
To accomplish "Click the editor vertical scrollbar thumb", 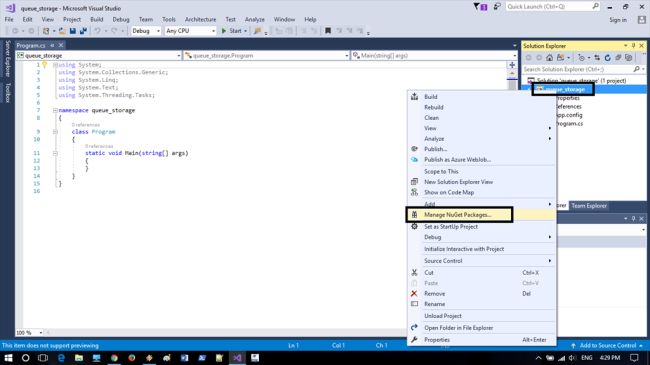I will pyautogui.click(x=512, y=84).
